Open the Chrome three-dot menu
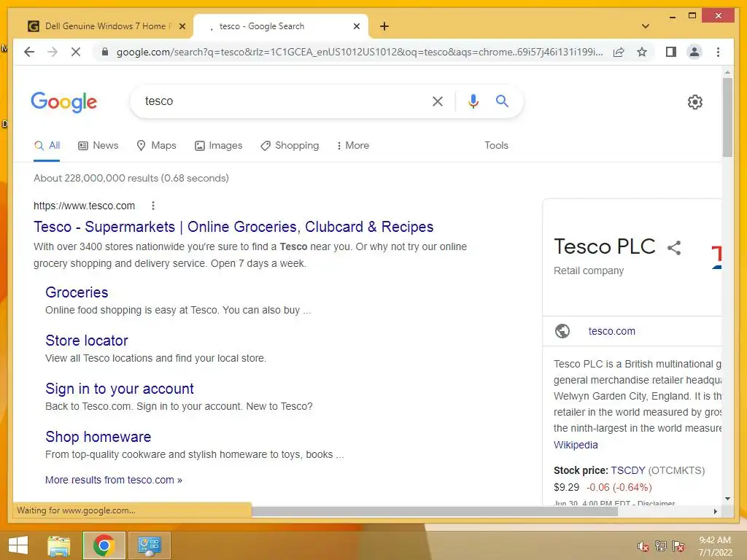747x560 pixels. [718, 52]
